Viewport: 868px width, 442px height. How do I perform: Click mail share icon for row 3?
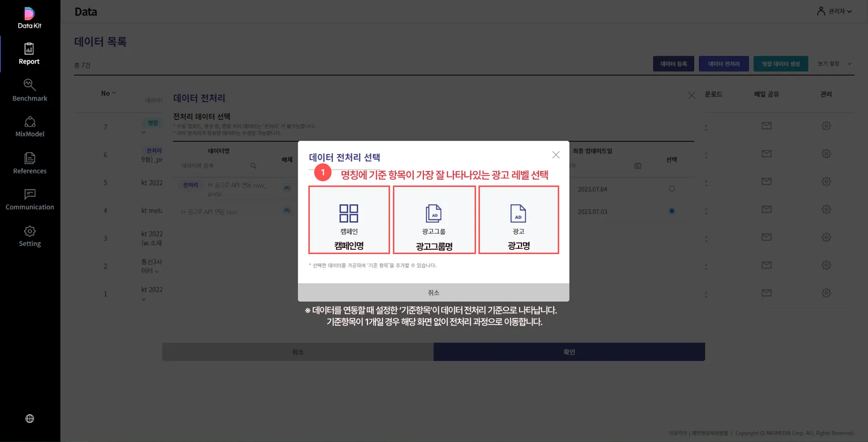[767, 237]
